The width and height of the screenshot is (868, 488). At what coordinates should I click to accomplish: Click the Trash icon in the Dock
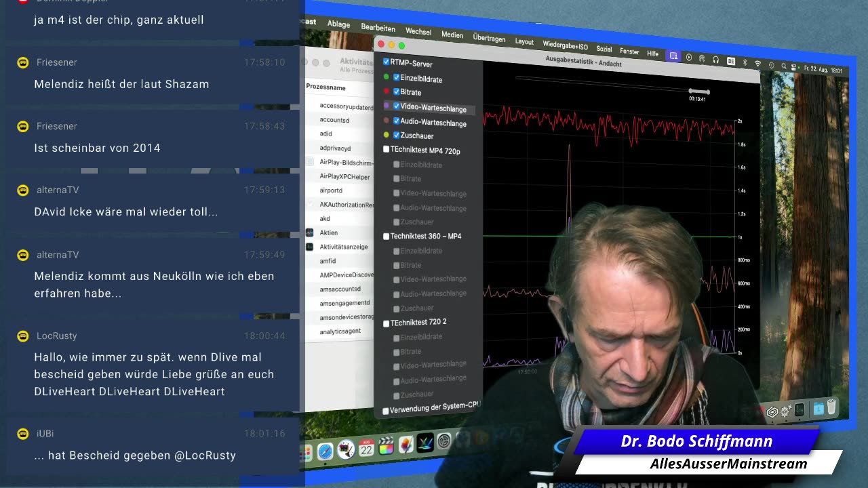[831, 407]
